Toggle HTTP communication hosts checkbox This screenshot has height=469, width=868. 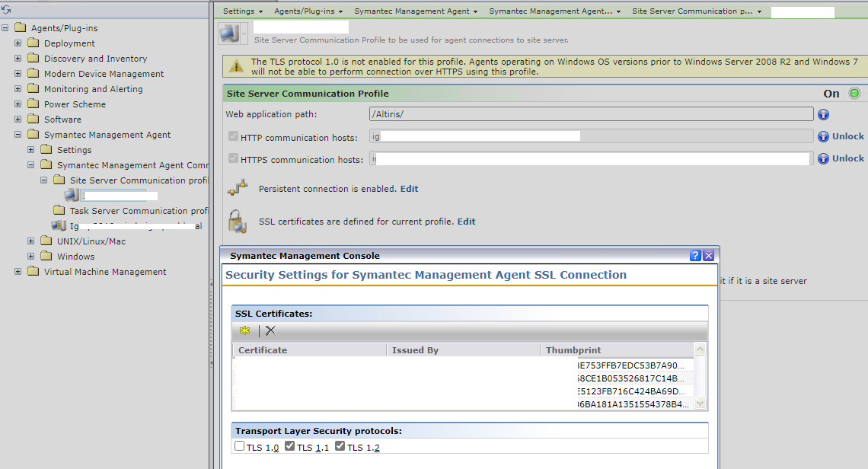pos(233,136)
